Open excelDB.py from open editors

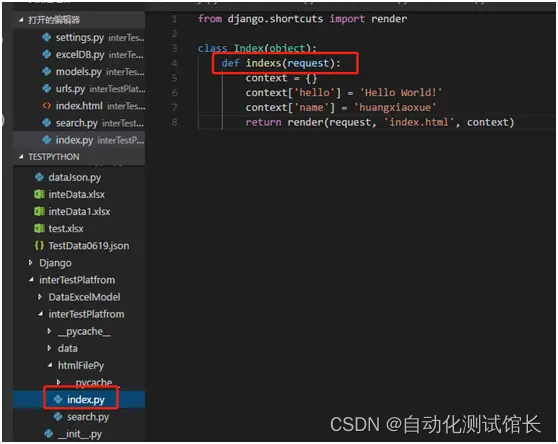pos(79,54)
